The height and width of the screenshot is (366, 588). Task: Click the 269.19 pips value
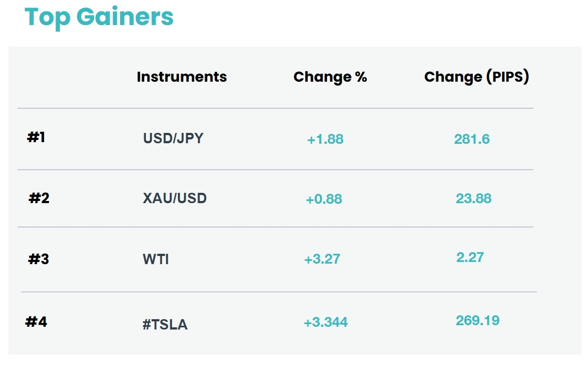click(x=478, y=321)
